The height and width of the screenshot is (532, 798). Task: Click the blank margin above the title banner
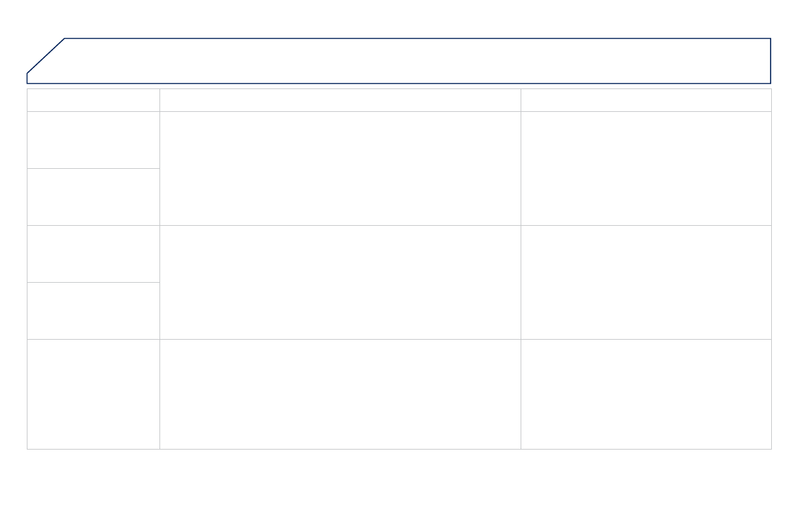pos(399,18)
